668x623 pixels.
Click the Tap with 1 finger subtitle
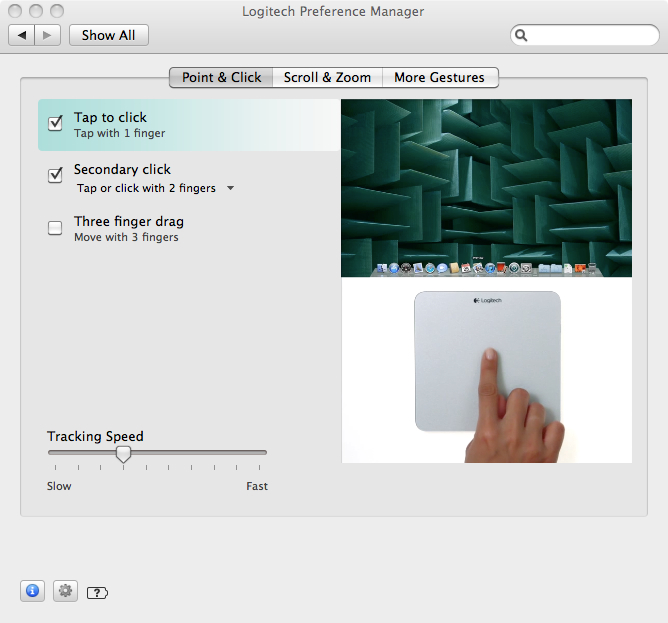120,133
